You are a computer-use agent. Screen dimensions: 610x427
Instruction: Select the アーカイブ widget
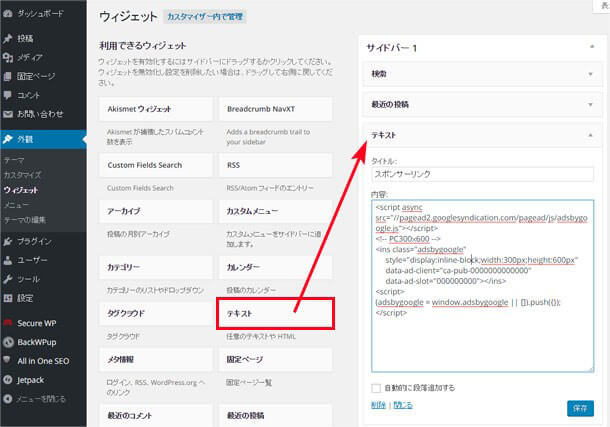point(156,211)
